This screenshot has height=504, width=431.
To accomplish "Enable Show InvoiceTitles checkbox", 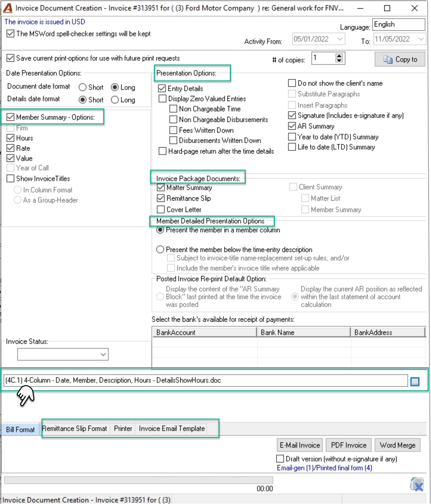I will [x=10, y=179].
